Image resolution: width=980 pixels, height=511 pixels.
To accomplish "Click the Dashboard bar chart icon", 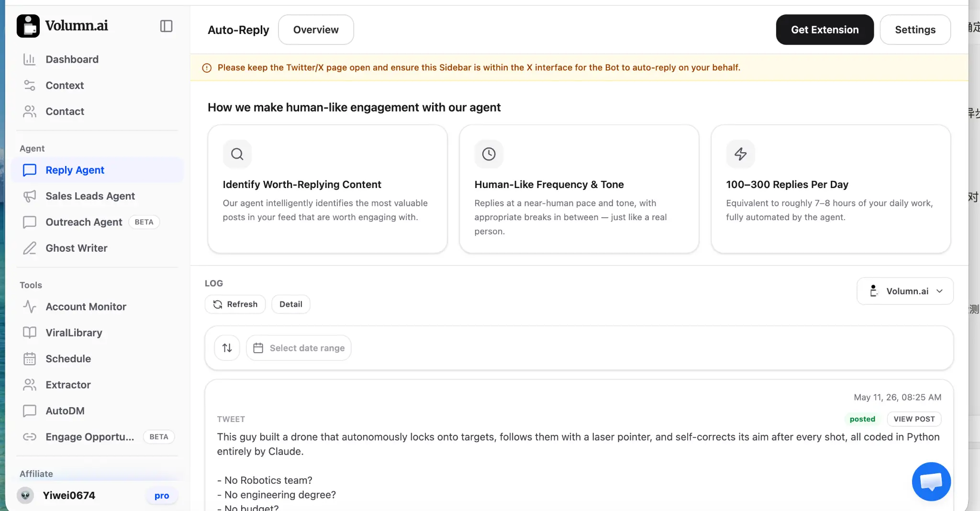I will 30,59.
